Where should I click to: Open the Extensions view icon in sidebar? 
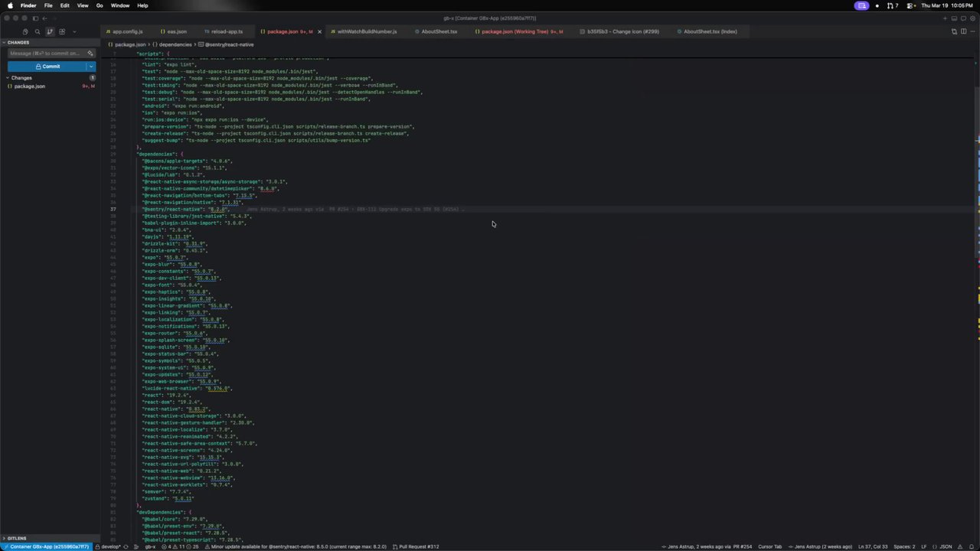(x=62, y=31)
